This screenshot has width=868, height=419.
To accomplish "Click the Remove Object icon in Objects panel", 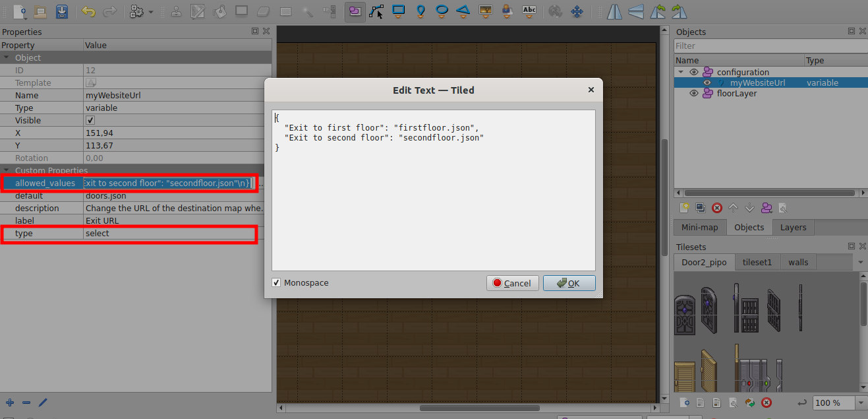I will coord(717,207).
